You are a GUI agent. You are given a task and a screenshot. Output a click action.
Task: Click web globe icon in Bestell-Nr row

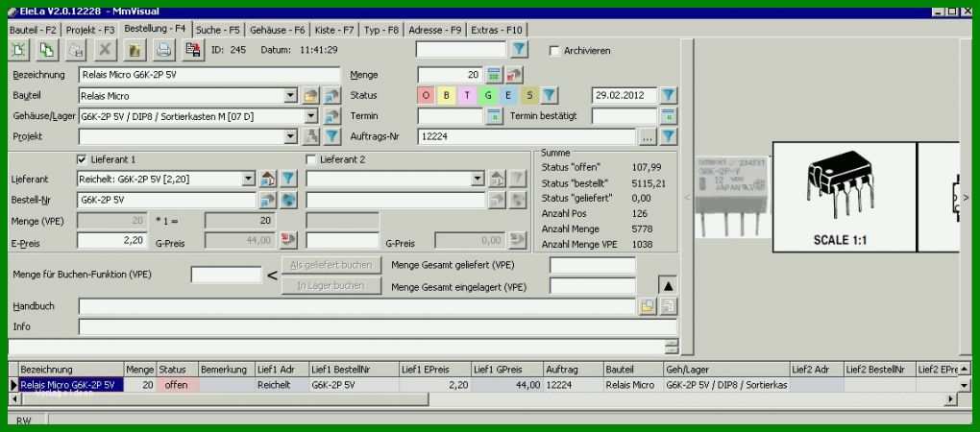(288, 200)
